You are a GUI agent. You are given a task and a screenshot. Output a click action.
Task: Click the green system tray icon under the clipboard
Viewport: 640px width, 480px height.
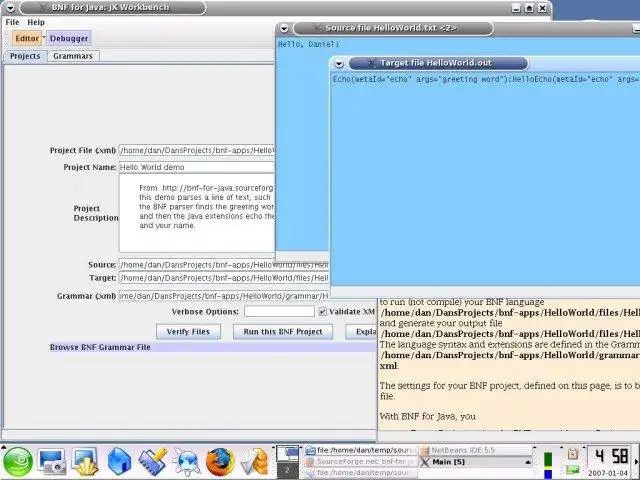click(573, 470)
